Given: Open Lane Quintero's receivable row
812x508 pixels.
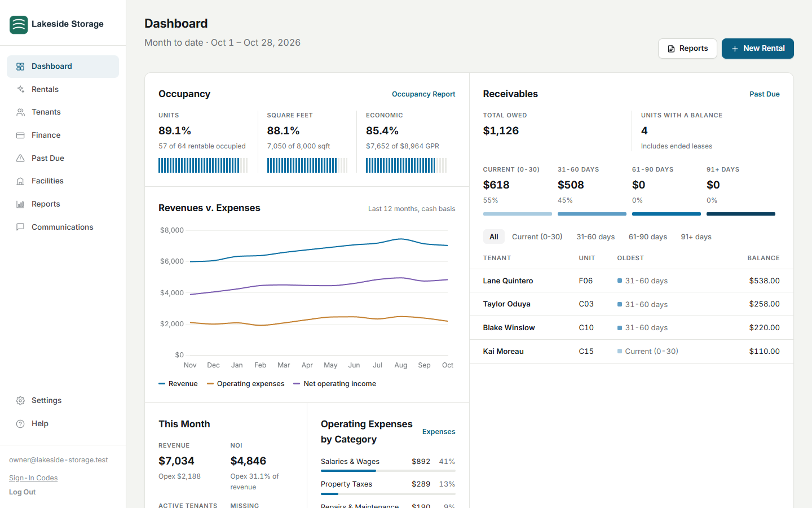Looking at the screenshot, I should 631,281.
